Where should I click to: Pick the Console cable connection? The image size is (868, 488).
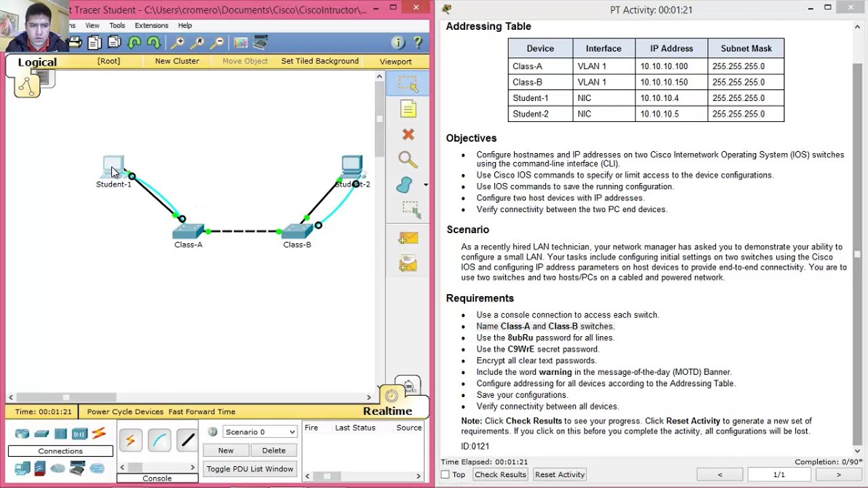(x=159, y=441)
